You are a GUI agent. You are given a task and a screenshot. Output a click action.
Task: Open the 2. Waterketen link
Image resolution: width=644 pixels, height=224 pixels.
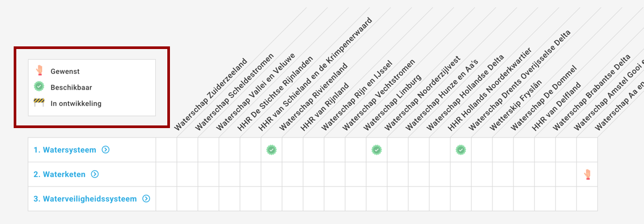(x=59, y=174)
